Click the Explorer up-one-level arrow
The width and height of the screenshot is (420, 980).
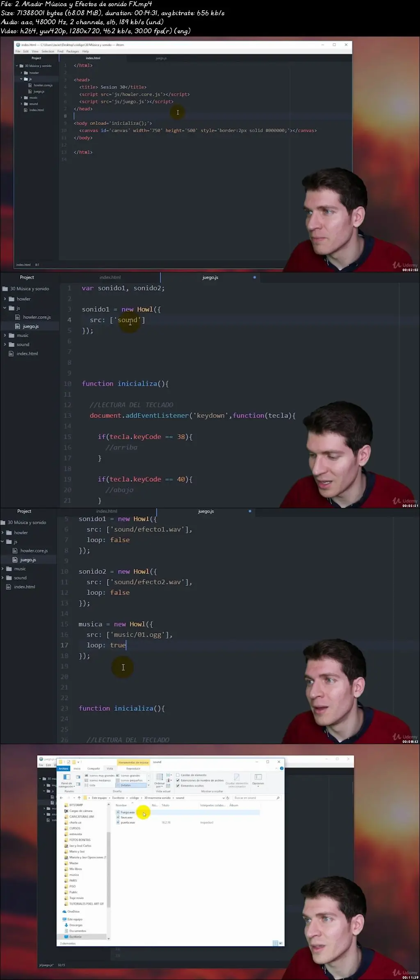(x=79, y=798)
